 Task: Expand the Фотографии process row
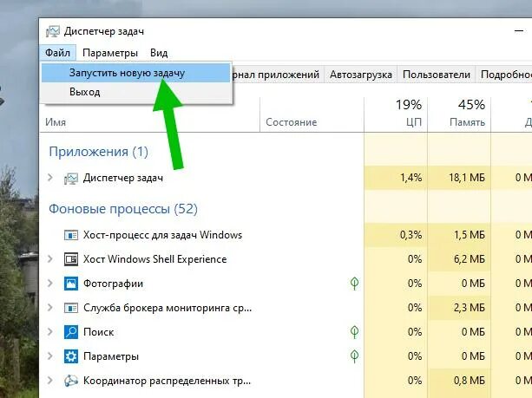[50, 283]
